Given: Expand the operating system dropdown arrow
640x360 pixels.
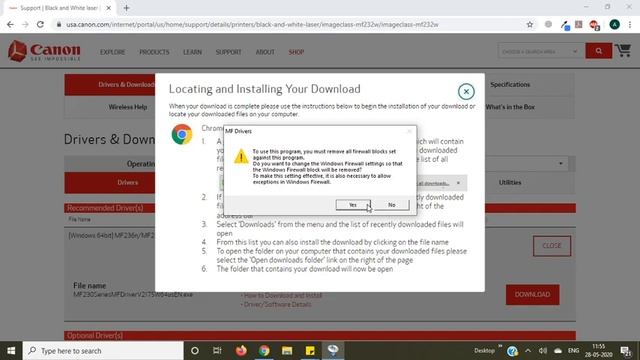Looking at the screenshot, I should (561, 164).
